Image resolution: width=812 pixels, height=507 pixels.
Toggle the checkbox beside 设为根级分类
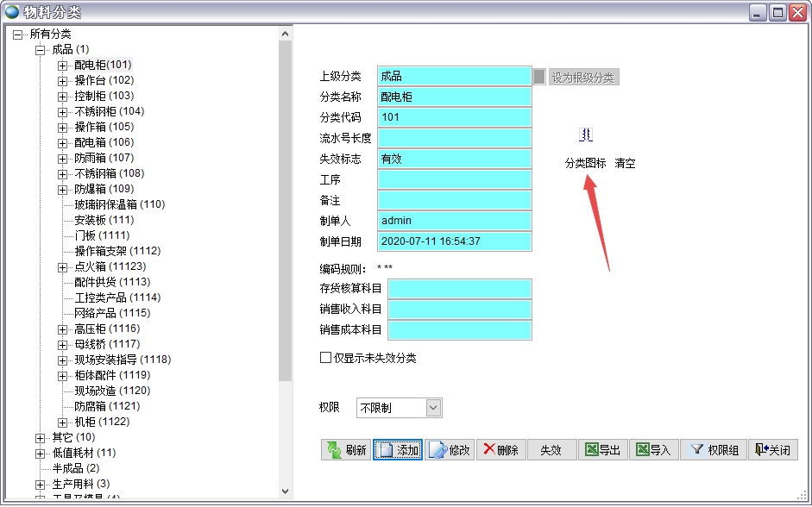(539, 77)
